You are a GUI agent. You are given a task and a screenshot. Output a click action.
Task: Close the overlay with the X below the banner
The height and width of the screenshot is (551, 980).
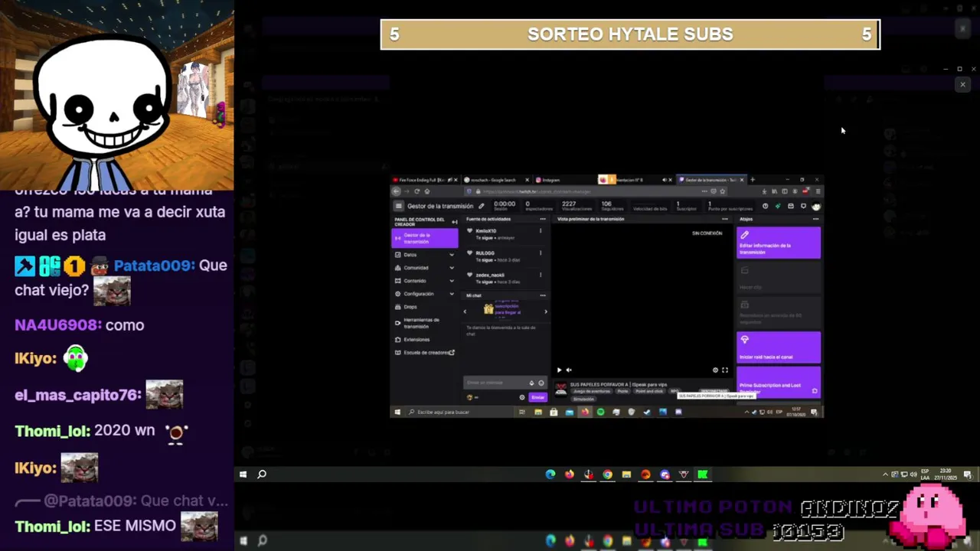(962, 84)
